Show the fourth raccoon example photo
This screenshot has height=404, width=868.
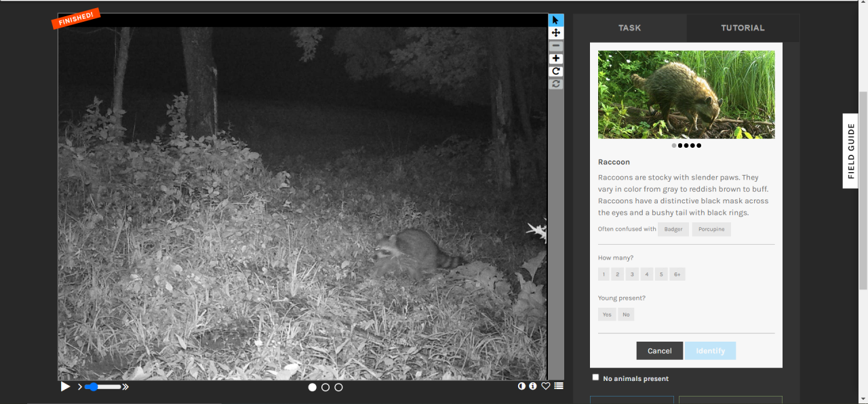click(x=692, y=145)
